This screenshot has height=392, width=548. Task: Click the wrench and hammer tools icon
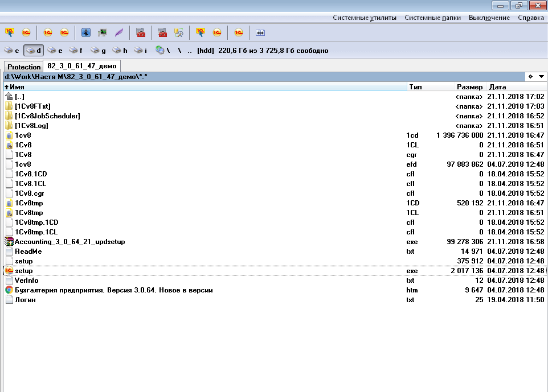pyautogui.click(x=179, y=32)
